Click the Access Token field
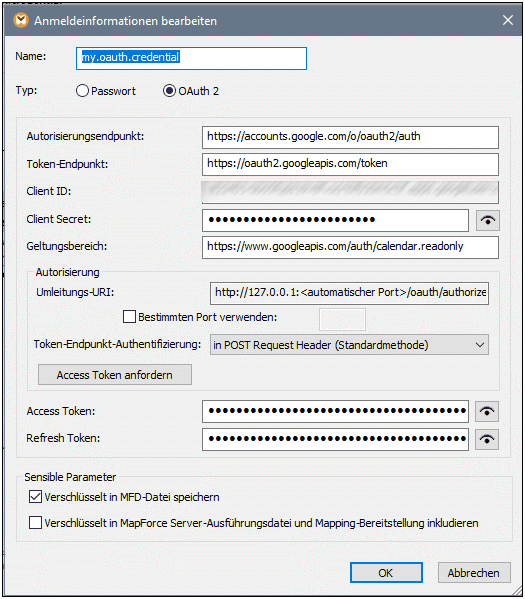This screenshot has height=599, width=525. (335, 411)
